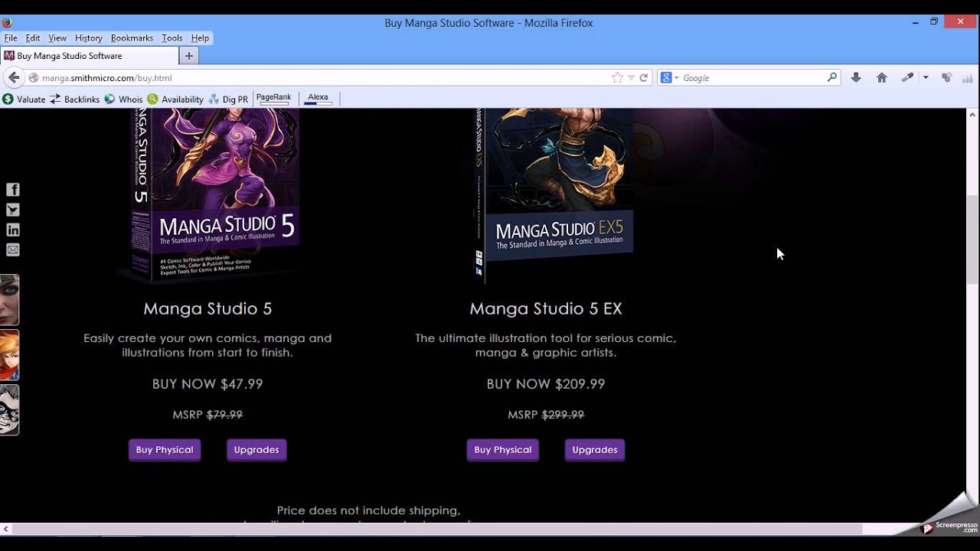Click the horizontal scrollbar thumb

[x=436, y=529]
